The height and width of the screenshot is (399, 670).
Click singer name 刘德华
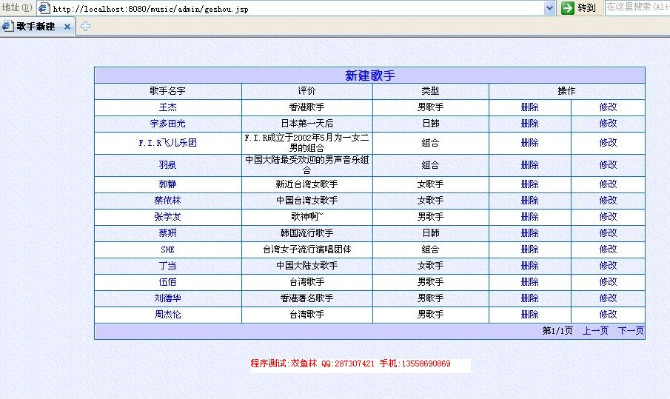(168, 298)
